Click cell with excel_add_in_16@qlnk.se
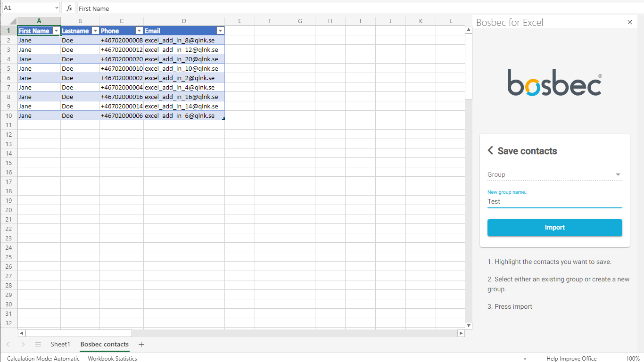This screenshot has width=644, height=362. pos(184,97)
